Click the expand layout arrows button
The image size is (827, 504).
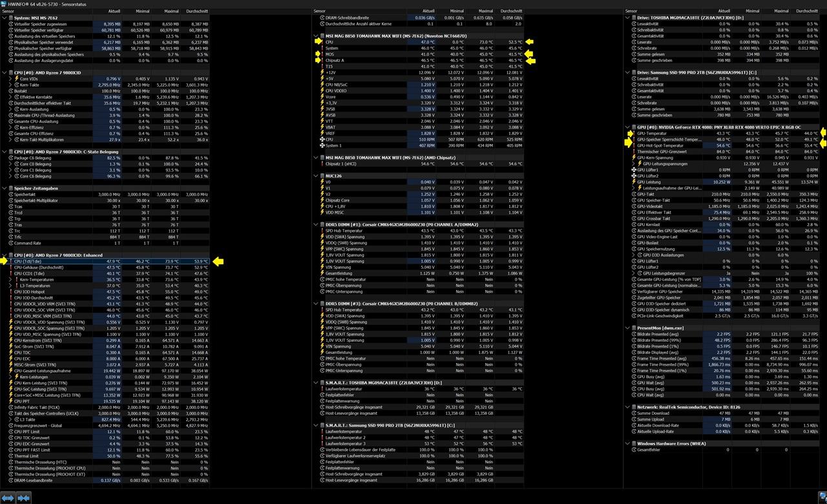pos(8,498)
